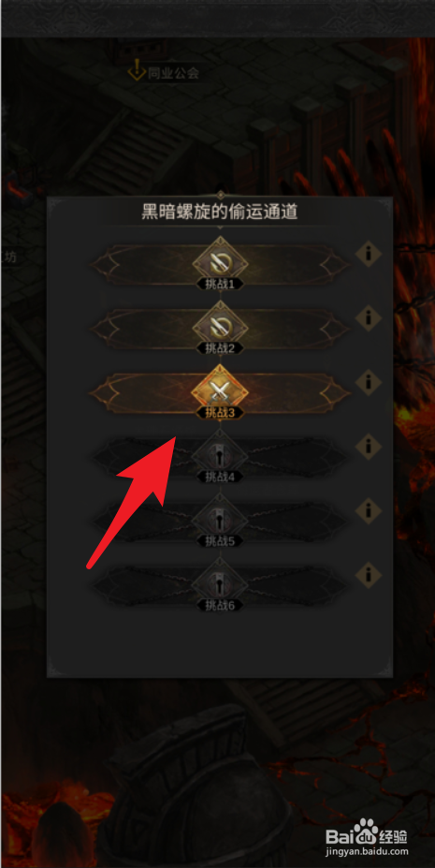Click the completed emblem icon of 挑战2
The height and width of the screenshot is (868, 435).
[x=220, y=327]
